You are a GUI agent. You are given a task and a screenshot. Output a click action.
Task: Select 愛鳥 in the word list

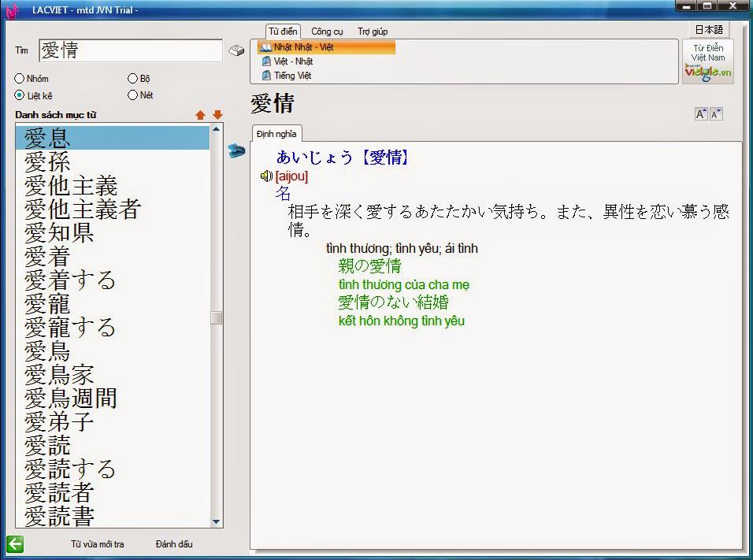click(x=113, y=350)
